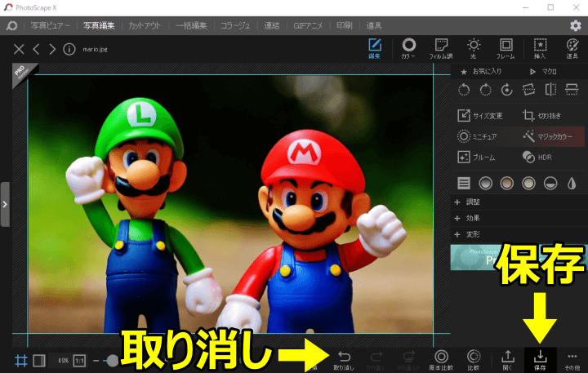This screenshot has height=373, width=588.
Task: Click the 1:1 actual size button
Action: tap(79, 361)
